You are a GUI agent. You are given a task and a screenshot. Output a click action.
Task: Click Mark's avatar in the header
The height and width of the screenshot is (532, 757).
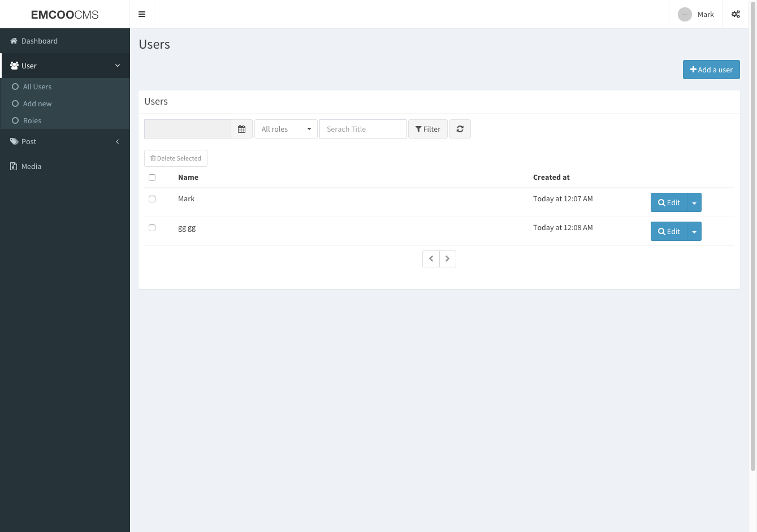685,15
